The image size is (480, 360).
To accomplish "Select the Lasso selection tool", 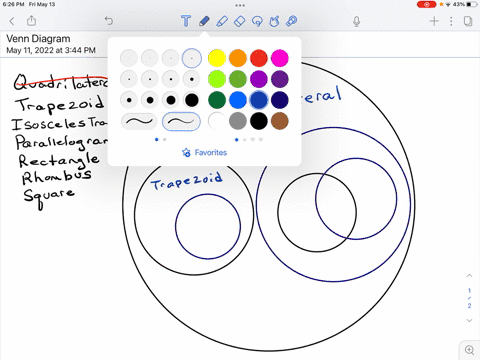I will (257, 21).
